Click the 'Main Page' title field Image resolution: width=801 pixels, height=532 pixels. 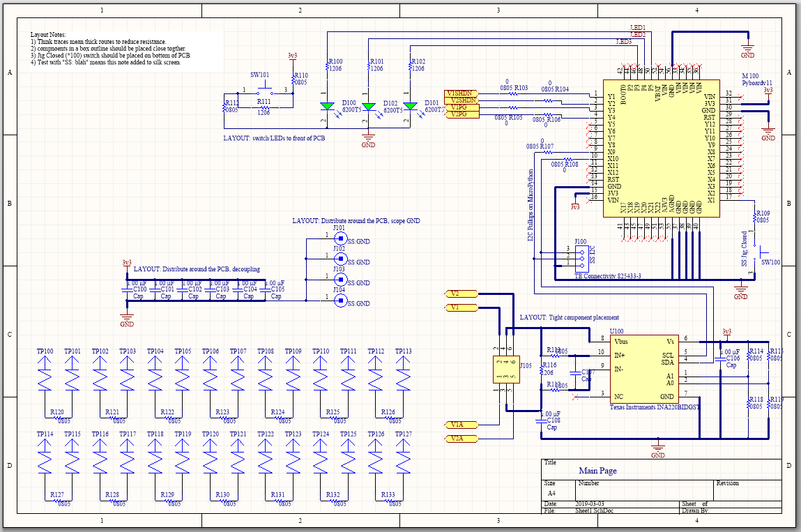click(597, 471)
